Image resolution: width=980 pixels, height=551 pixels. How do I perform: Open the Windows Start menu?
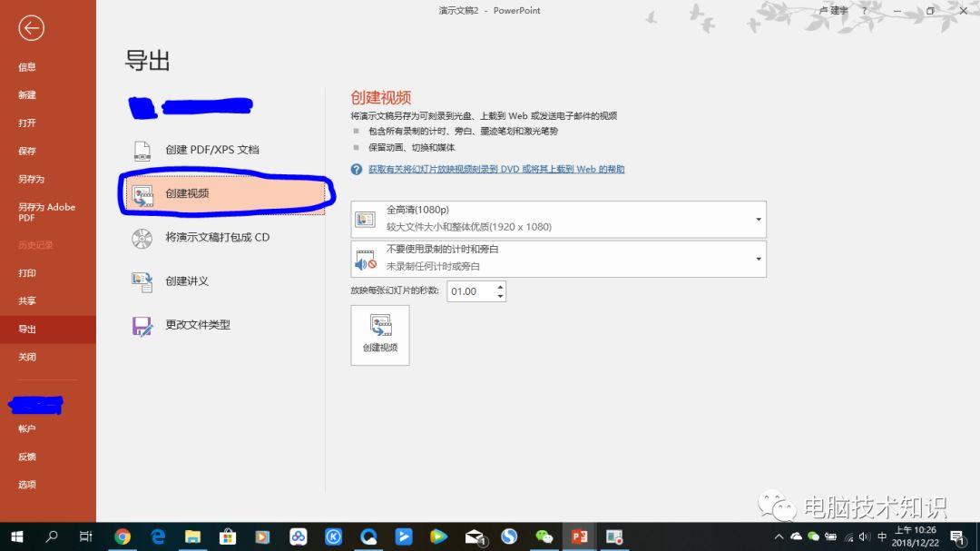coord(17,536)
